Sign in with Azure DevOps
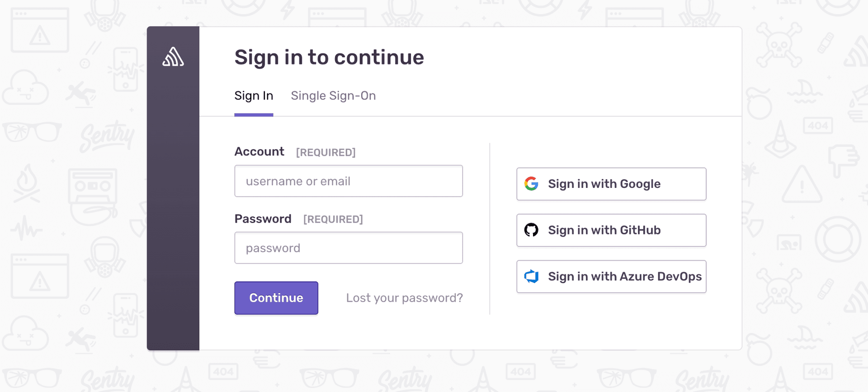 tap(611, 276)
